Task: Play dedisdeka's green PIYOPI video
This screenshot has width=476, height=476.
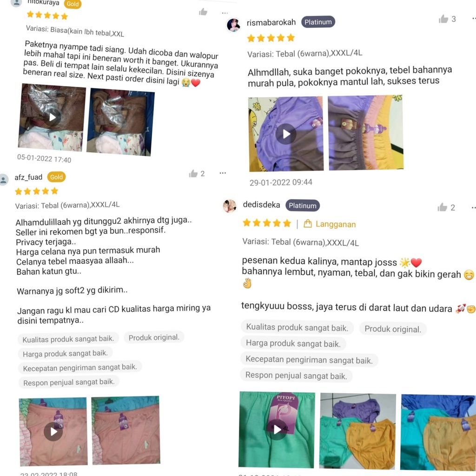Action: click(277, 430)
